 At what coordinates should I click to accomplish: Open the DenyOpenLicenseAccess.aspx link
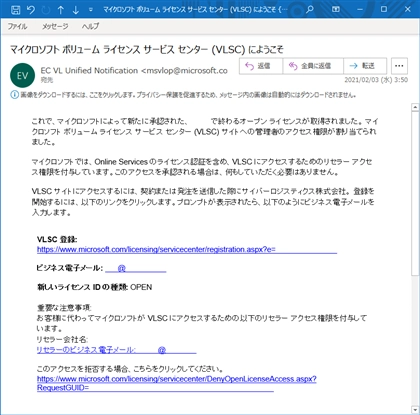(177, 383)
